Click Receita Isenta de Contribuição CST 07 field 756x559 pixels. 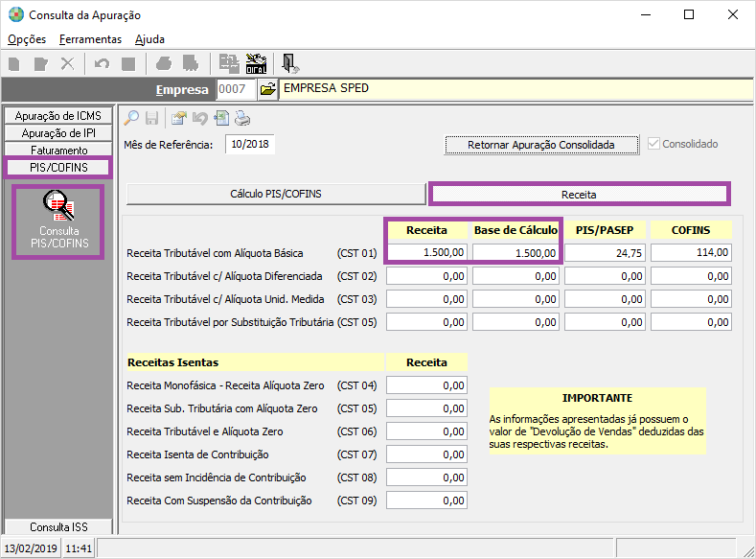[x=426, y=454]
